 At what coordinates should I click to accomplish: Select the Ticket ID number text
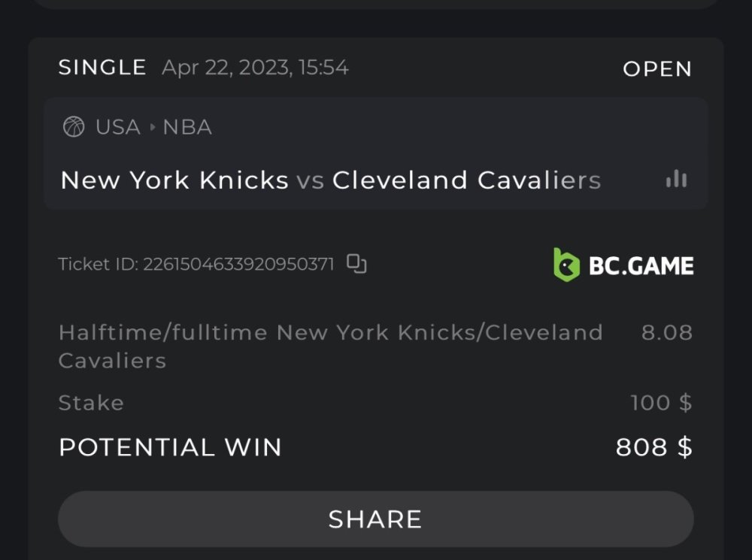click(x=238, y=265)
